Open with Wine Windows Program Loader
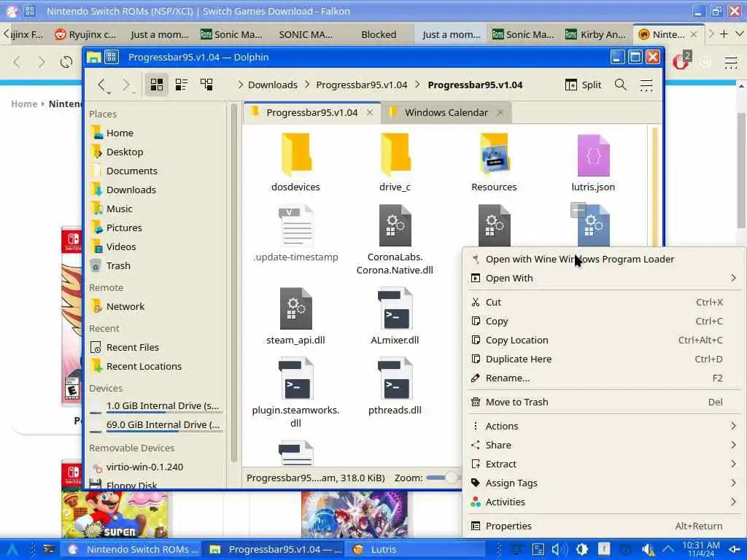Image resolution: width=747 pixels, height=560 pixels. pos(603,259)
